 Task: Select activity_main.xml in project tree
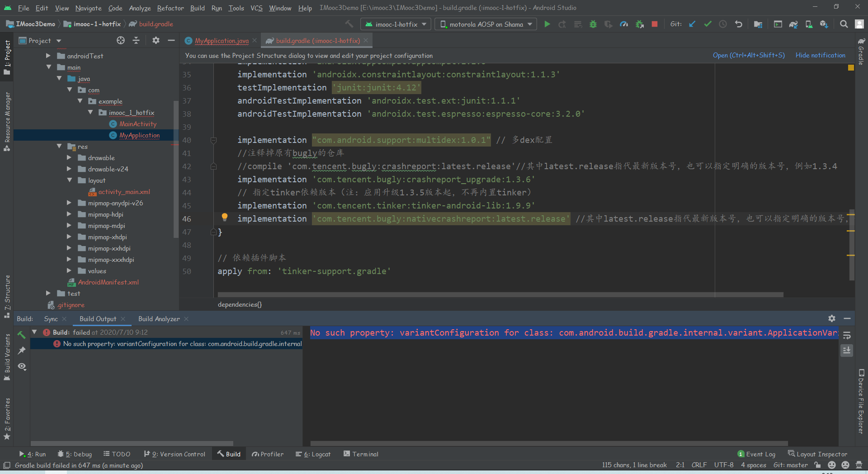pyautogui.click(x=124, y=192)
